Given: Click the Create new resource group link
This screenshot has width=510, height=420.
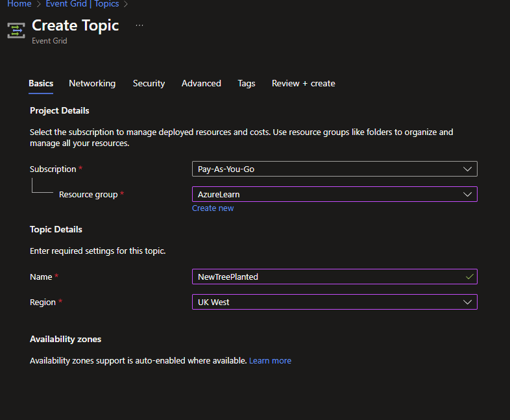Looking at the screenshot, I should click(213, 208).
